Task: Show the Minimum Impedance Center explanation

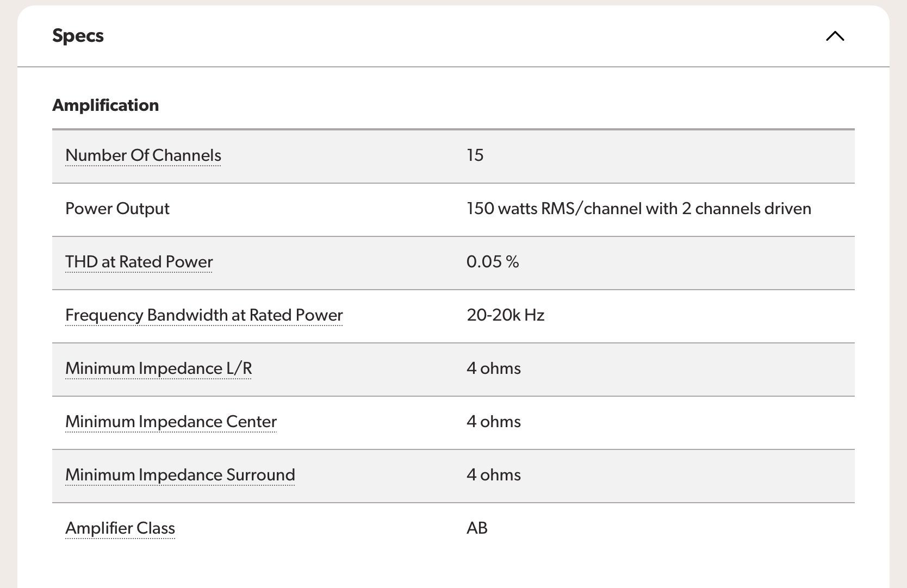Action: [x=171, y=422]
